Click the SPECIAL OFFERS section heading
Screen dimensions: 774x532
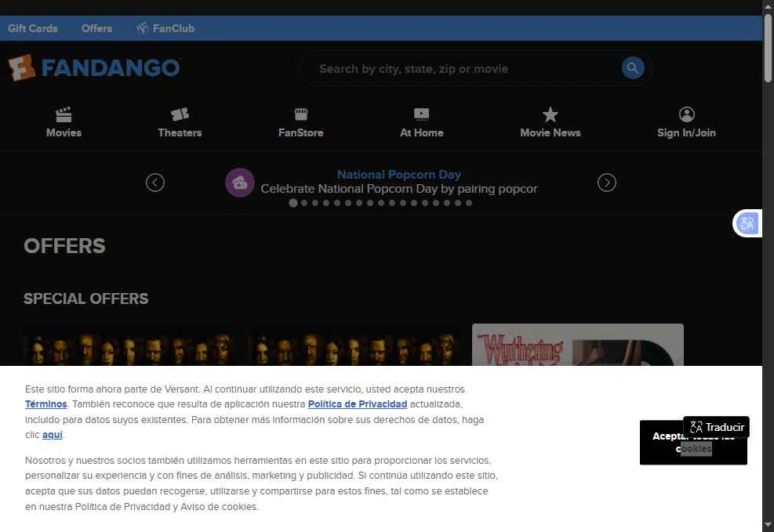pos(86,299)
